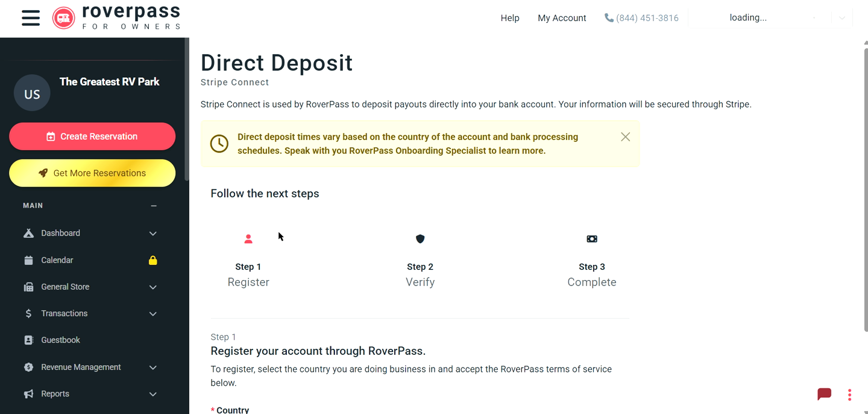Click the Revenue Management coin icon
This screenshot has height=414, width=868.
pos(28,367)
